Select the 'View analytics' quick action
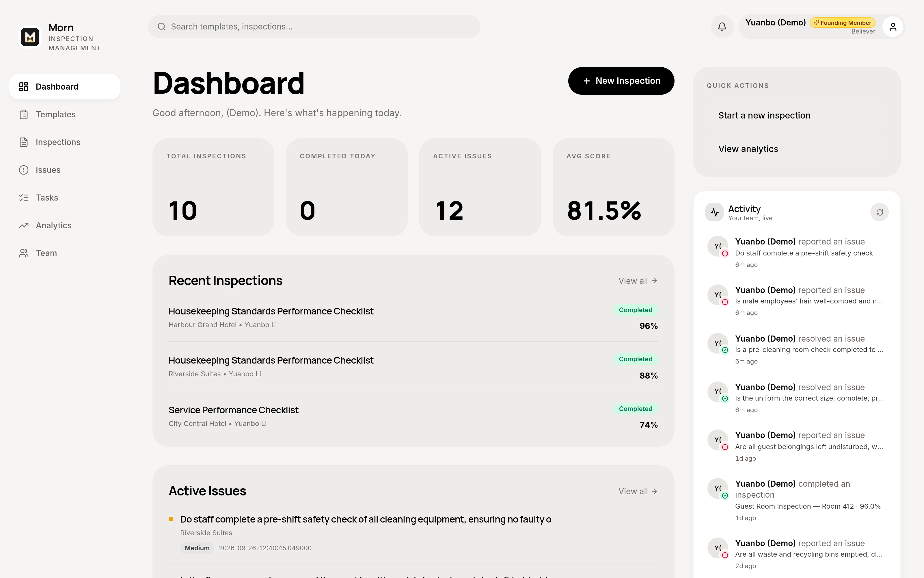The image size is (924, 578). click(797, 149)
